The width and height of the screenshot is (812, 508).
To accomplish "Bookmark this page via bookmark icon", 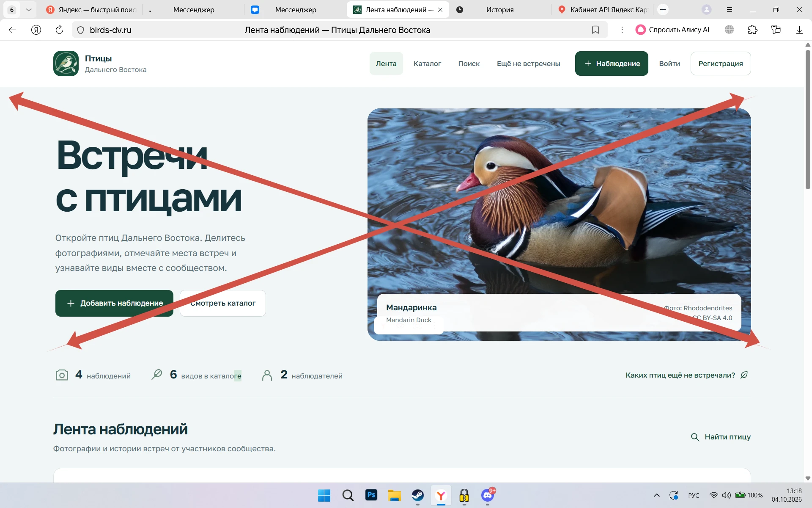I will [x=595, y=30].
